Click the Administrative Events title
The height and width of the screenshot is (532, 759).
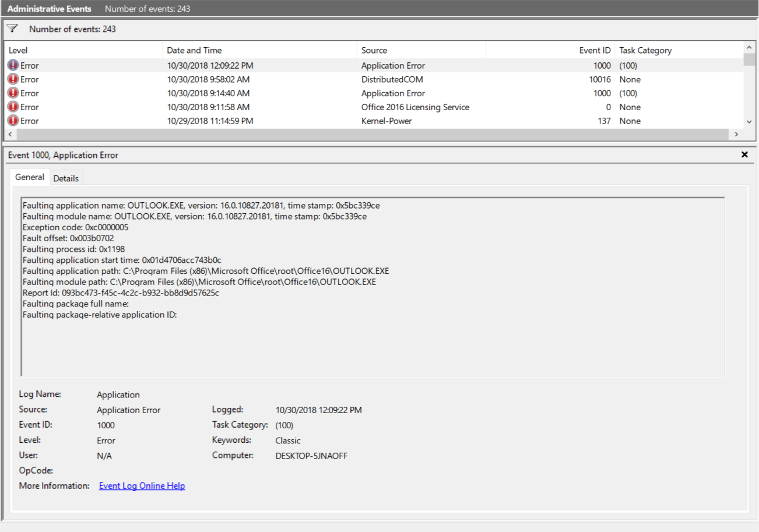coord(49,9)
